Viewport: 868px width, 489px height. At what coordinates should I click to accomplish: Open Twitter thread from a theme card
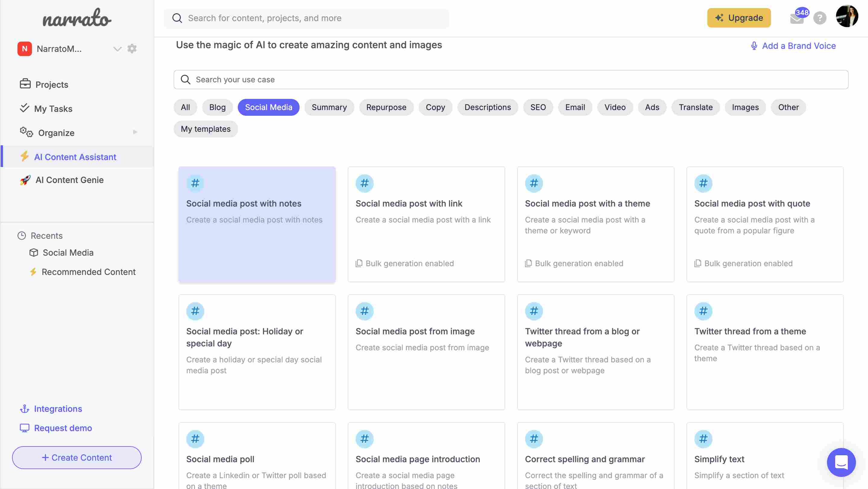[765, 352]
